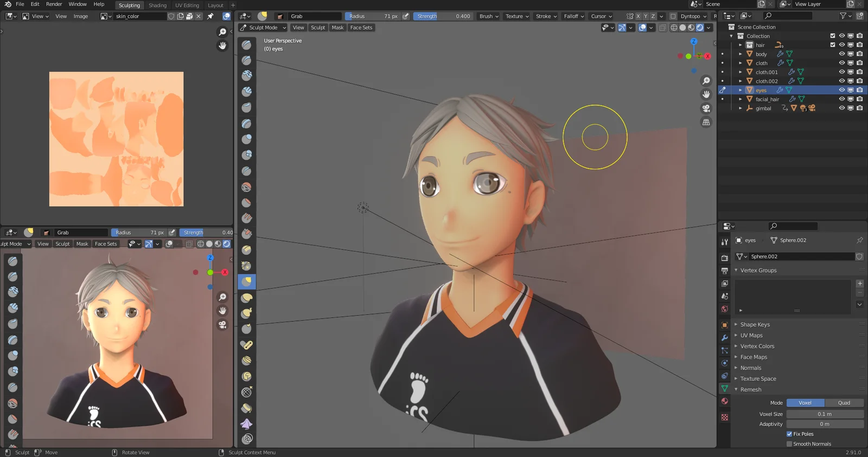The width and height of the screenshot is (868, 457).
Task: Disable Fix Poles checkbox
Action: (x=789, y=434)
